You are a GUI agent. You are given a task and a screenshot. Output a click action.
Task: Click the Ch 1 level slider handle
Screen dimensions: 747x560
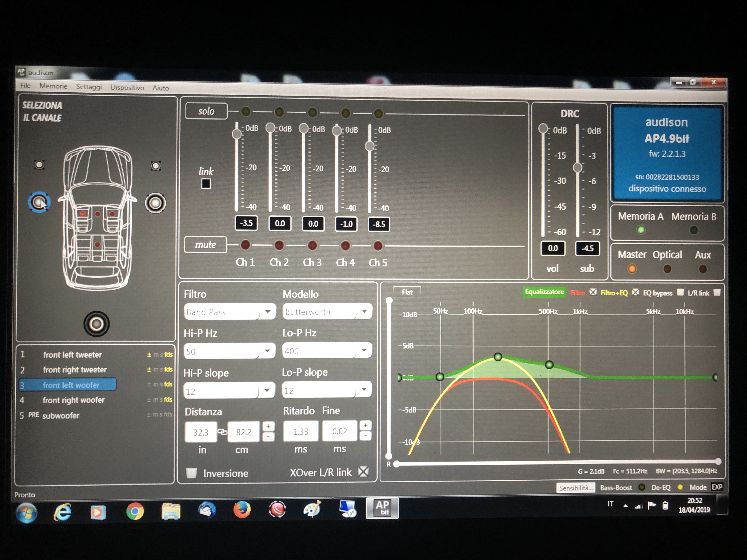[237, 134]
